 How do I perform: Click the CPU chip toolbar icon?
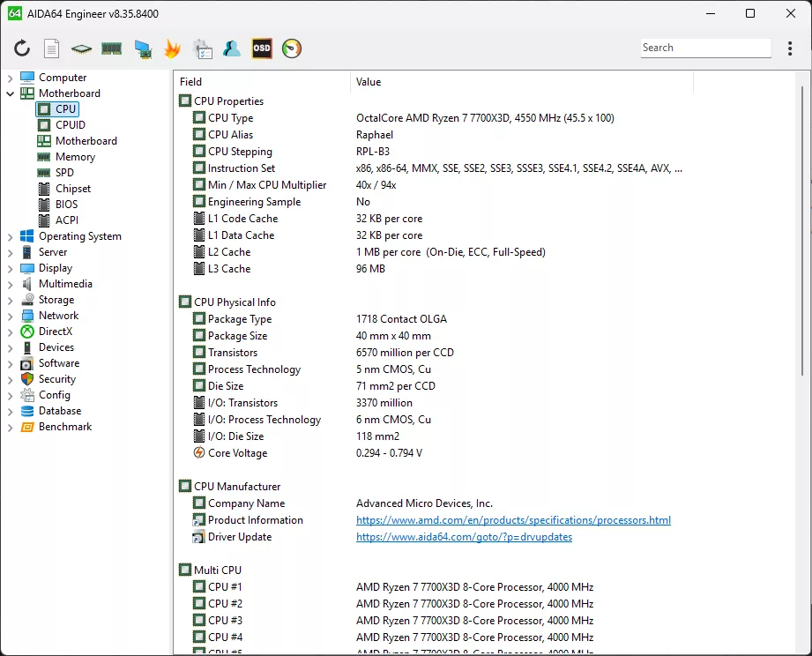pos(81,49)
